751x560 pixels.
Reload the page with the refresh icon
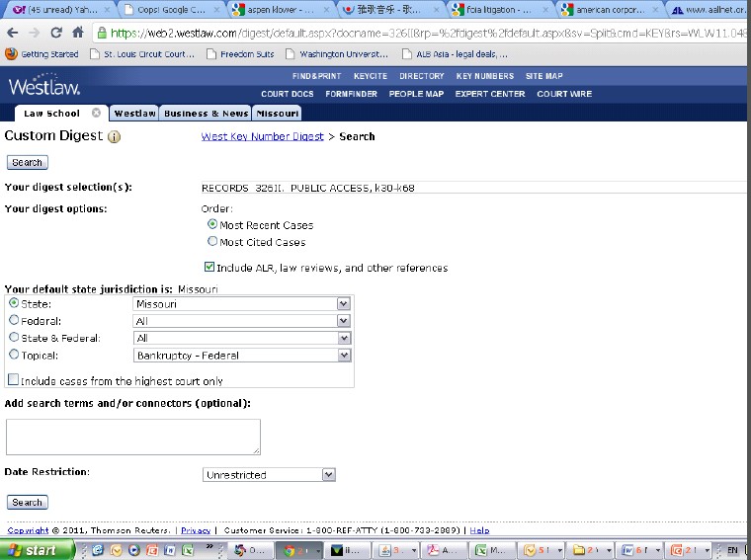(57, 32)
